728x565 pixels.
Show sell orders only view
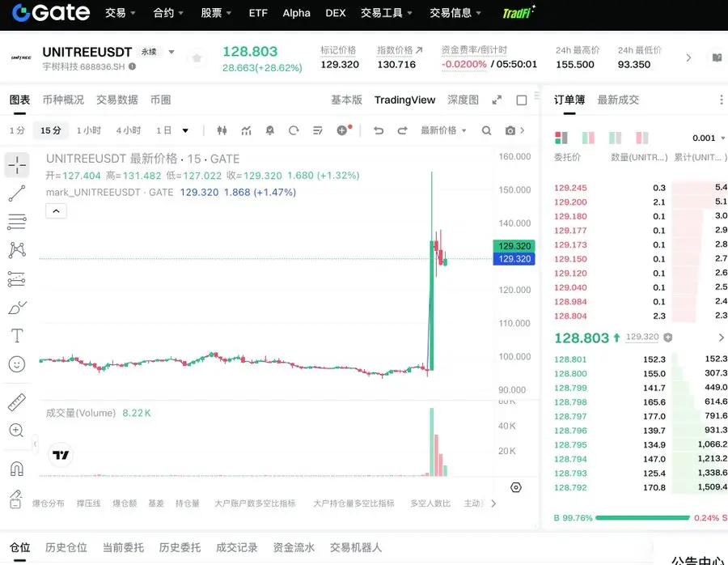(x=641, y=138)
